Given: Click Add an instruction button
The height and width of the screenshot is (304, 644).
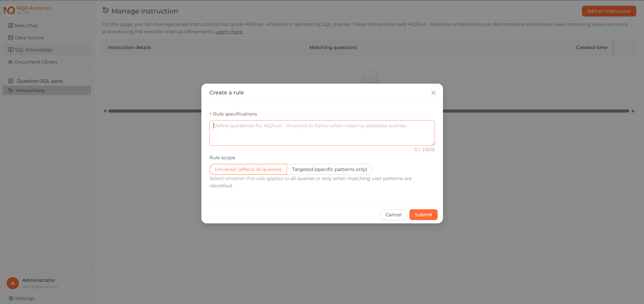Looking at the screenshot, I should tap(609, 11).
